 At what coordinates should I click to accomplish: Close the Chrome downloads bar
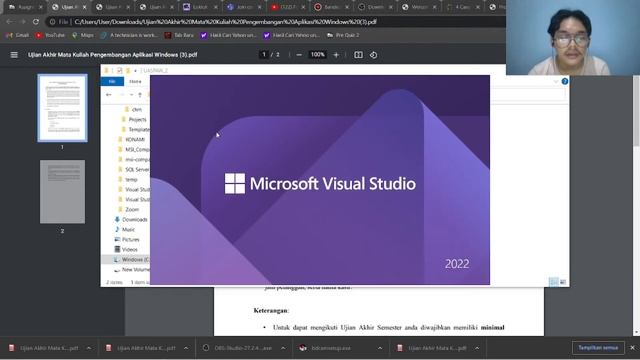tap(633, 348)
